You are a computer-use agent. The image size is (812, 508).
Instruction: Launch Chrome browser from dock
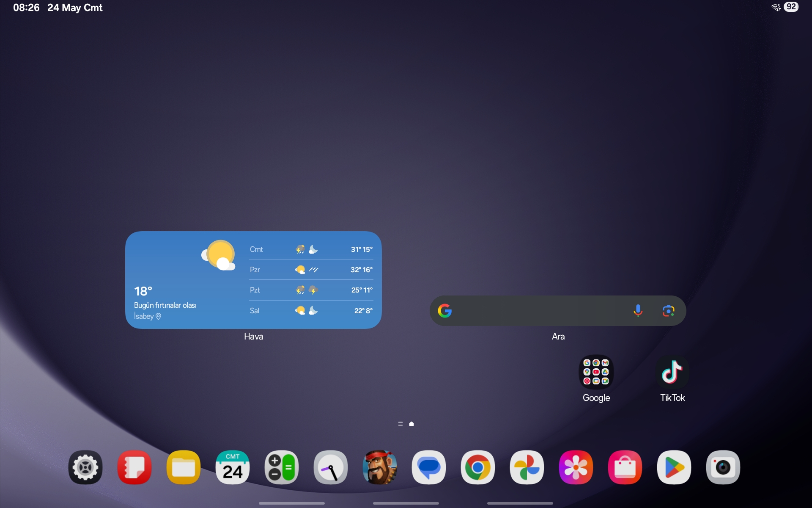click(478, 467)
